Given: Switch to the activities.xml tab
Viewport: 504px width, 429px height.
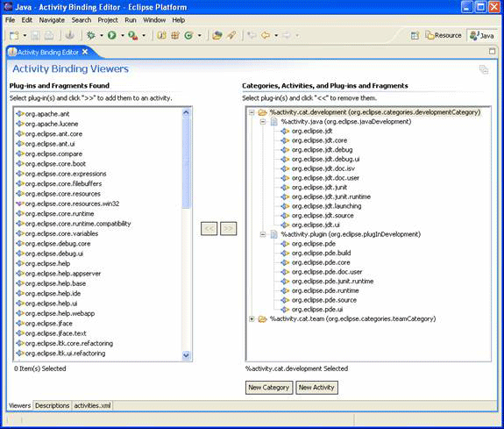Looking at the screenshot, I should point(92,405).
